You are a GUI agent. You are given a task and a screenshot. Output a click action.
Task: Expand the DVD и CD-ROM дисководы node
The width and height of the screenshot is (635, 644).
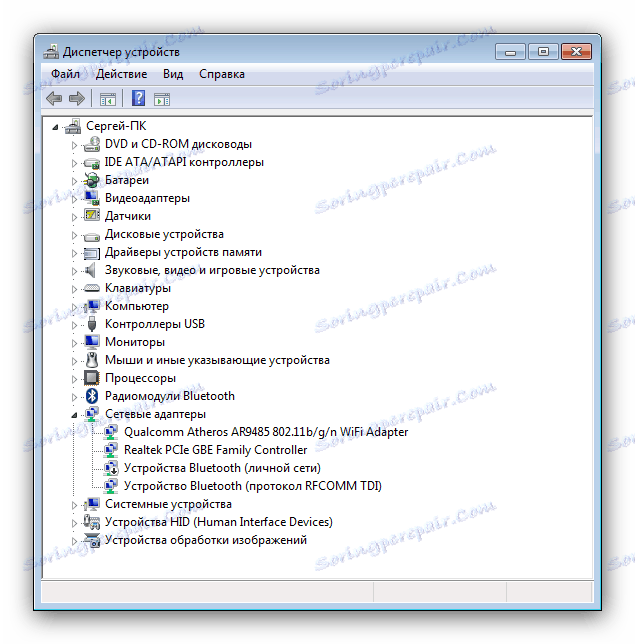point(74,145)
